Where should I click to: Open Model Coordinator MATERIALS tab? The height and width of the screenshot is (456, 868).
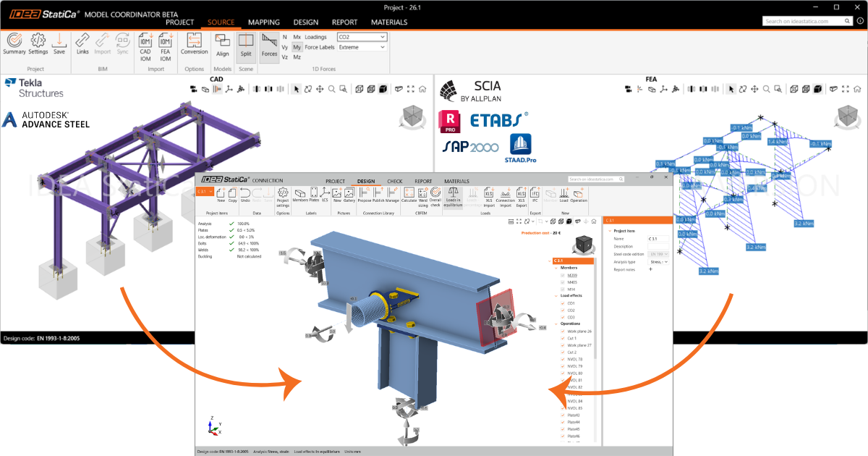click(389, 22)
